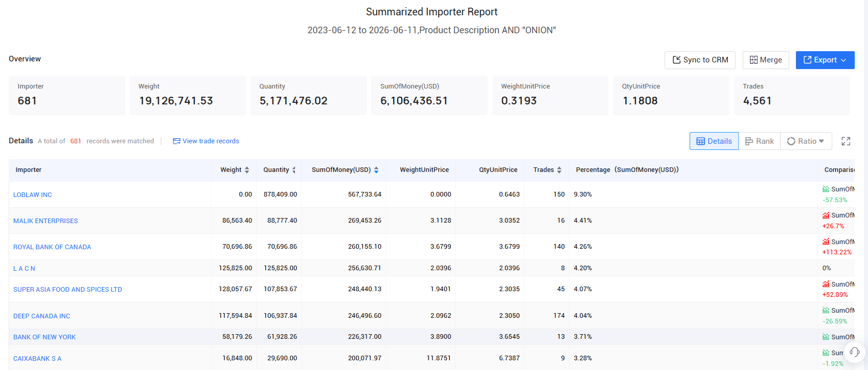Screen dimensions: 868x370
Task: Open DEEP CANADA INC importer link
Action: coord(42,316)
